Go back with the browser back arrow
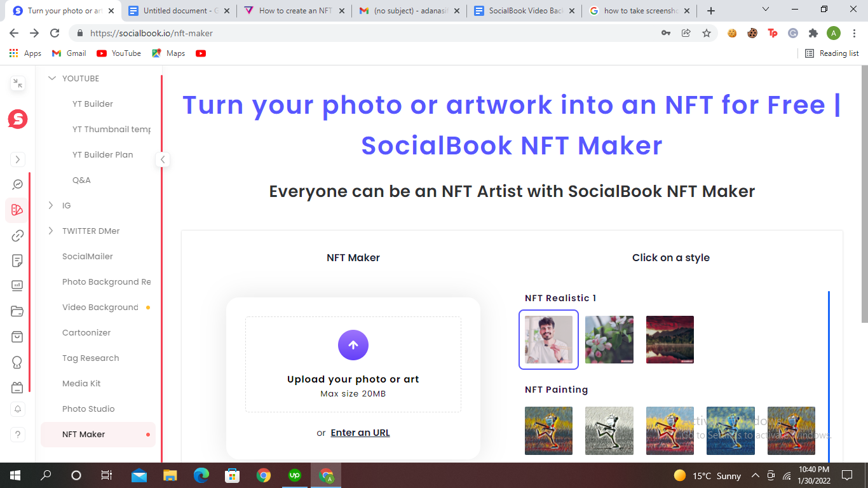The image size is (868, 488). (14, 33)
